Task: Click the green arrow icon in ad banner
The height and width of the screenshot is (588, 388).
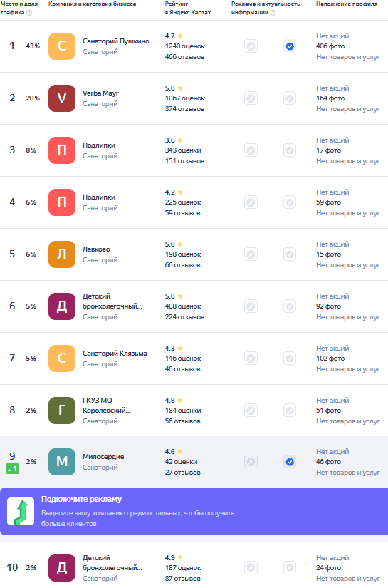Action: tap(21, 512)
